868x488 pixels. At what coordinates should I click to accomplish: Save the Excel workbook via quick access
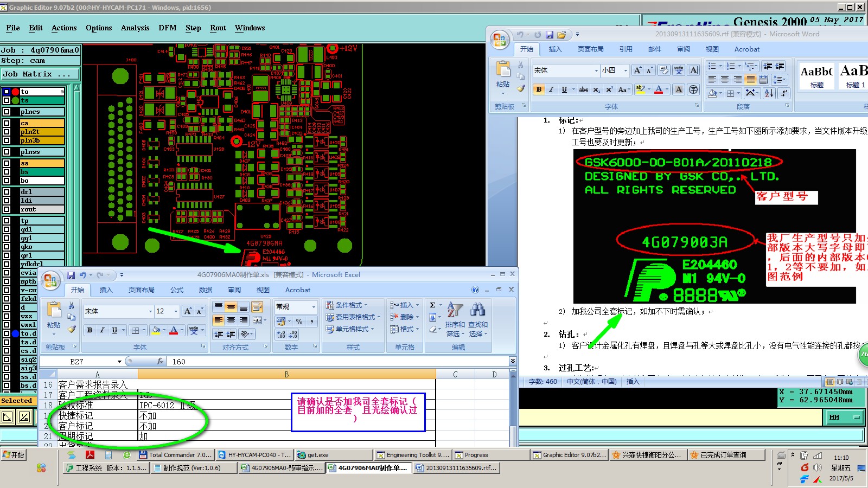[x=71, y=275]
